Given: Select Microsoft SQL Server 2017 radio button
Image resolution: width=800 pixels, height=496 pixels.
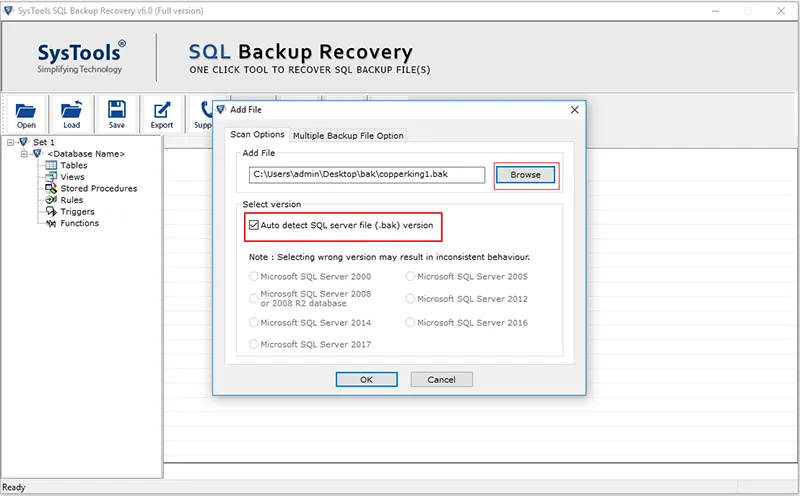Looking at the screenshot, I should point(254,344).
